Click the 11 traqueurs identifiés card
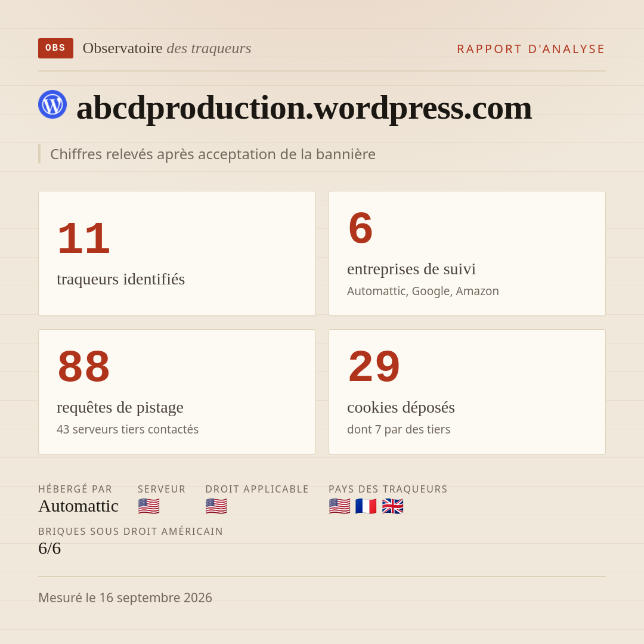Screen dimensions: 644x644 click(177, 253)
